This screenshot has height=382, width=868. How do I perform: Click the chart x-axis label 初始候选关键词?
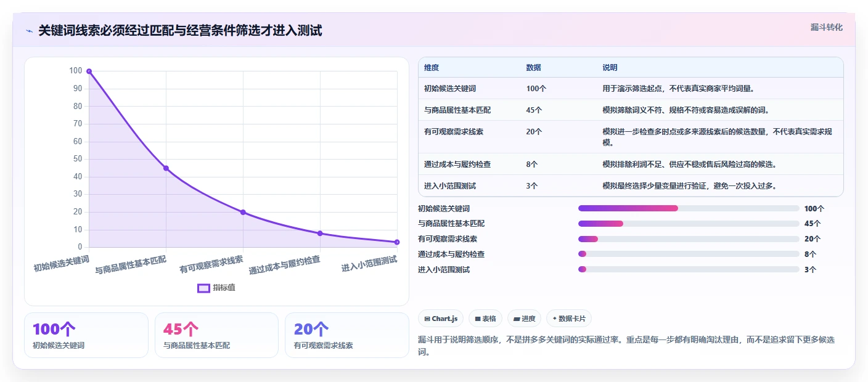(x=62, y=263)
